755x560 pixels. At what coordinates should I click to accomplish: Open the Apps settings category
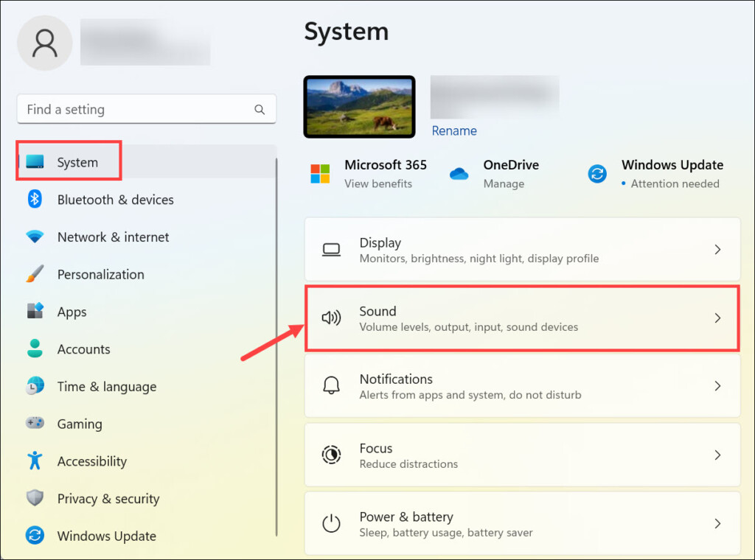(72, 312)
